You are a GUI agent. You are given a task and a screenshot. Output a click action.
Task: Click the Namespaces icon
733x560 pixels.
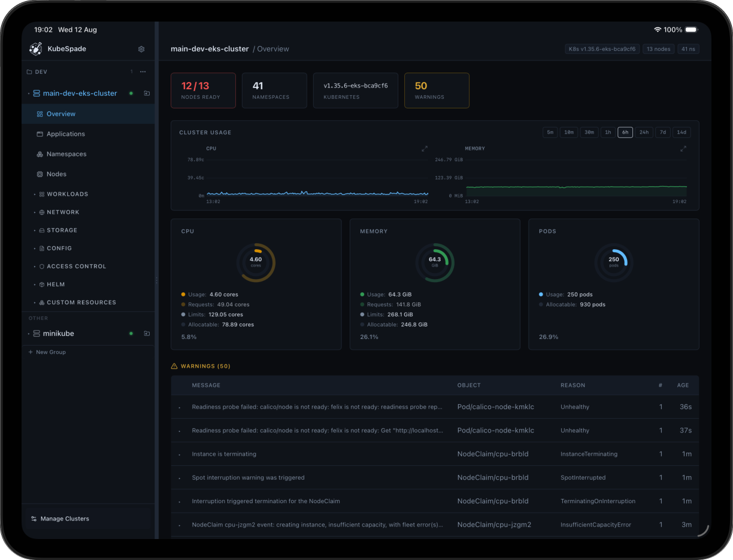[x=40, y=154]
